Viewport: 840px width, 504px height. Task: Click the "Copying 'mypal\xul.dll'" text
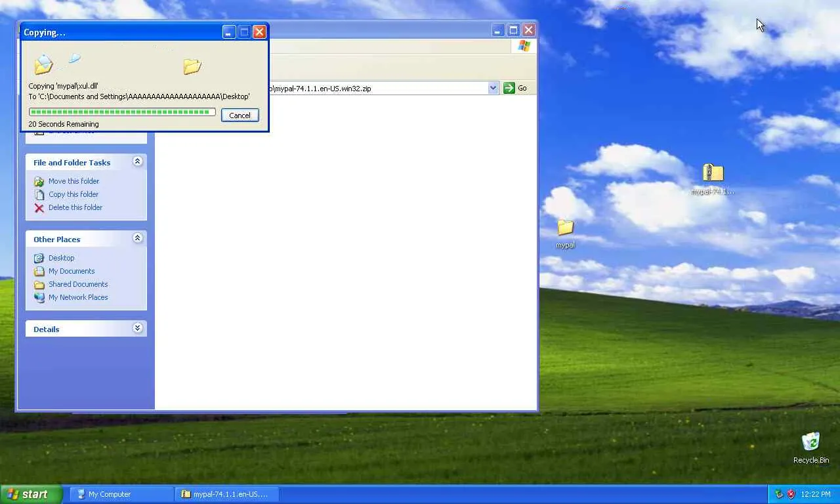pyautogui.click(x=64, y=86)
